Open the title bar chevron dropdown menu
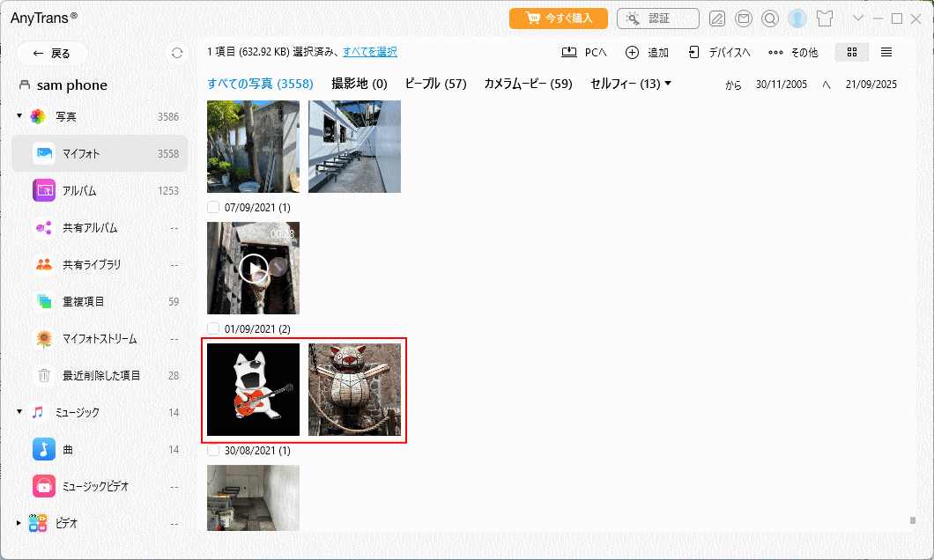This screenshot has width=934, height=560. point(857,18)
